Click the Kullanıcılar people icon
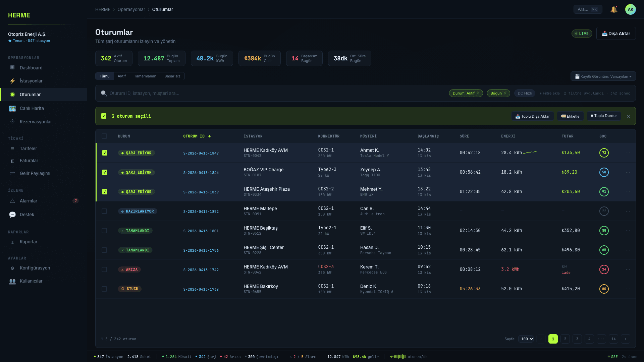644x362 pixels. (x=12, y=281)
